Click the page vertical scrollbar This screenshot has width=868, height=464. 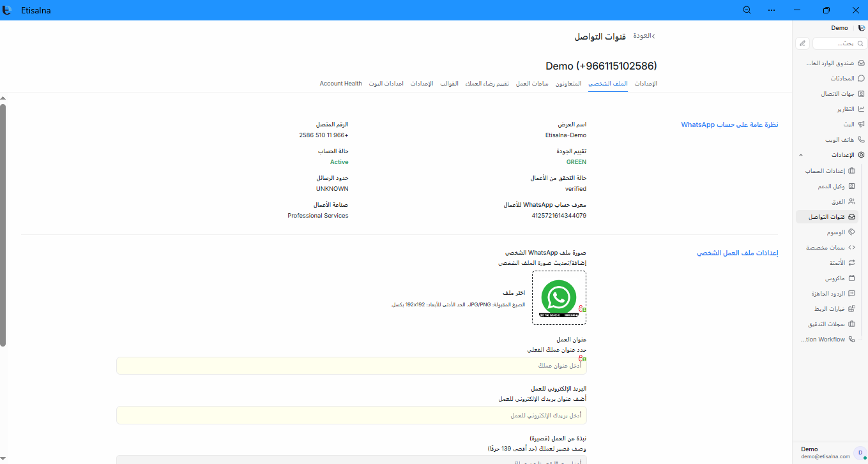3,225
